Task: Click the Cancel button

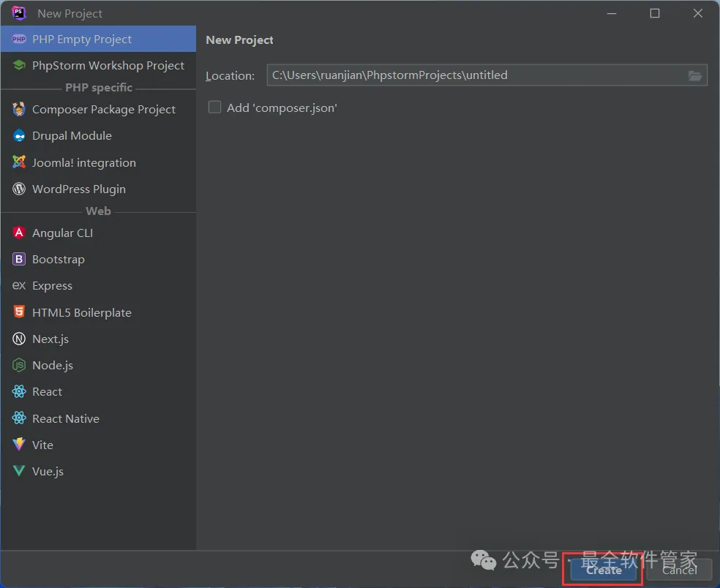Action: click(679, 570)
